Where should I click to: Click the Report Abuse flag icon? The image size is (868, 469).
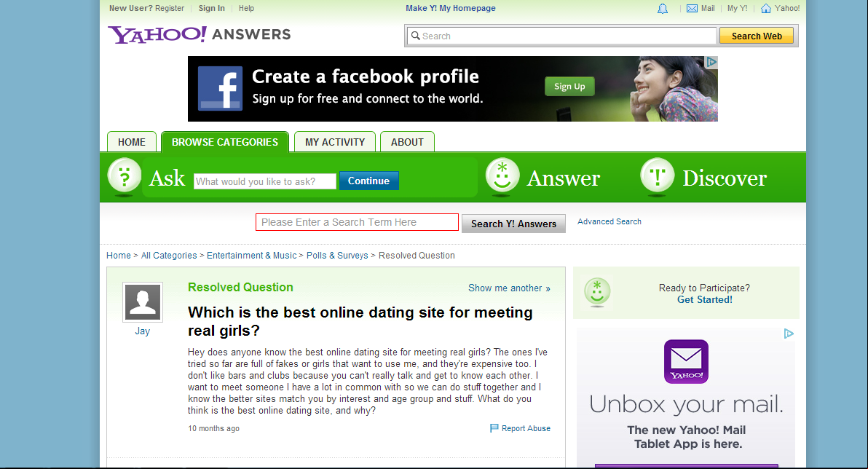494,428
